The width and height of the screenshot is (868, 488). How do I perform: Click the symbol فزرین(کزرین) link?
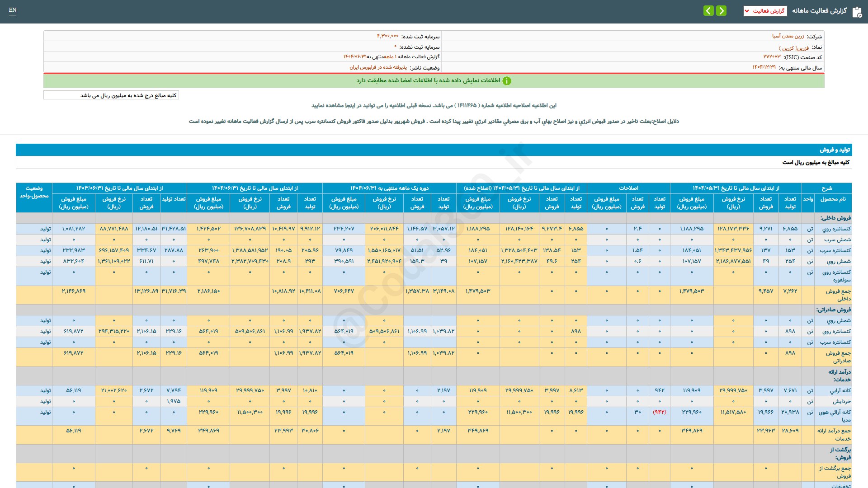tap(794, 48)
